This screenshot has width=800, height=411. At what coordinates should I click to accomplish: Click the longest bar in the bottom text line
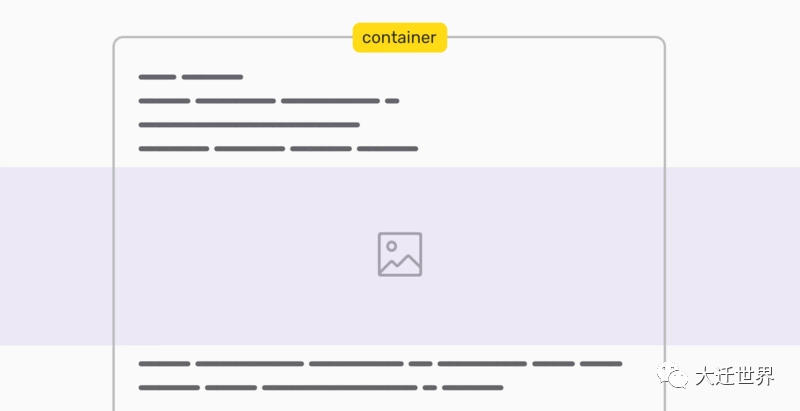(x=340, y=387)
